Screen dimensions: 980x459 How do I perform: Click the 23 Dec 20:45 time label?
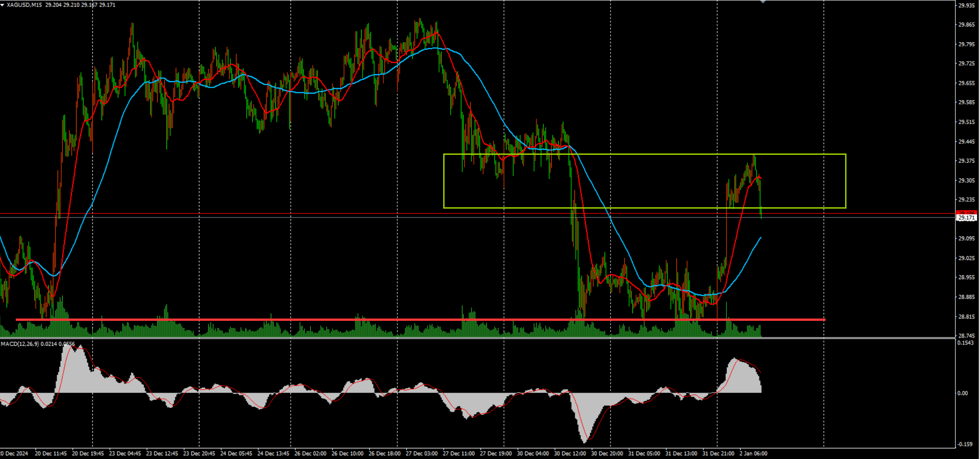tap(199, 453)
